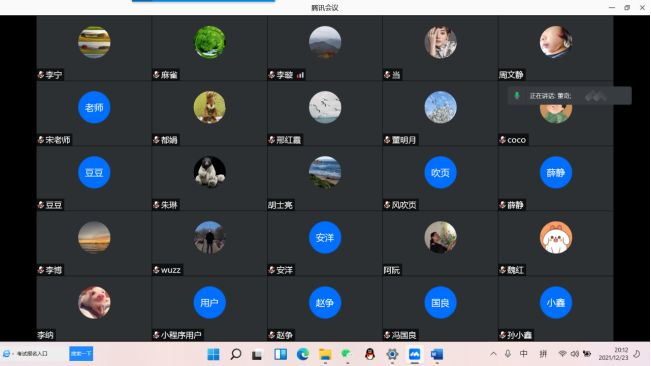651x366 pixels.
Task: Click the signal bars icon beside 李璇
Action: (x=300, y=75)
